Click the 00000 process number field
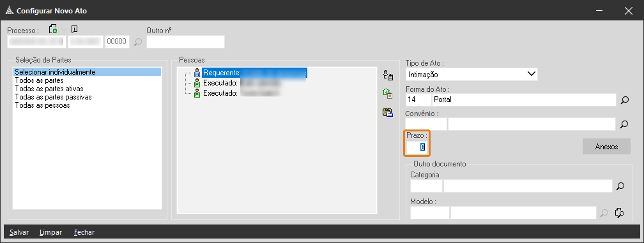644x243 pixels. click(118, 42)
